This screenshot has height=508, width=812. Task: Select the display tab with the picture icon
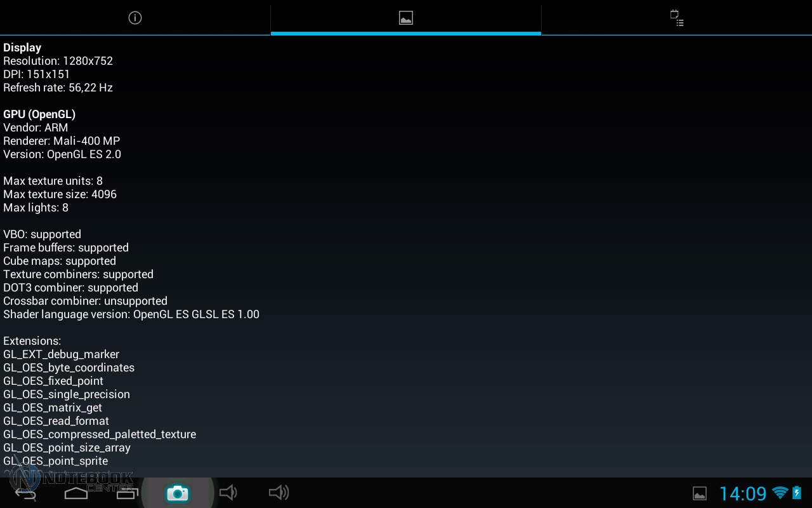pos(406,18)
